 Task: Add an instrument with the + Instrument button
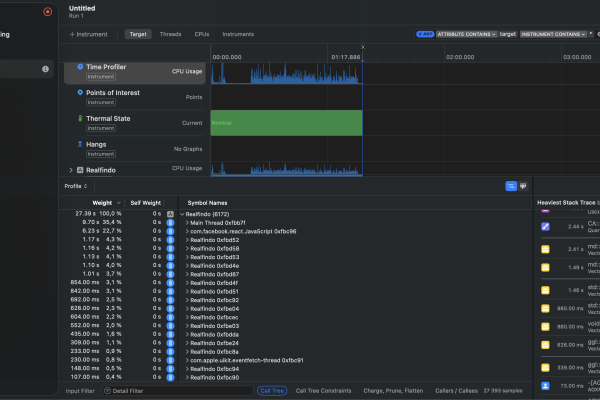tap(88, 34)
